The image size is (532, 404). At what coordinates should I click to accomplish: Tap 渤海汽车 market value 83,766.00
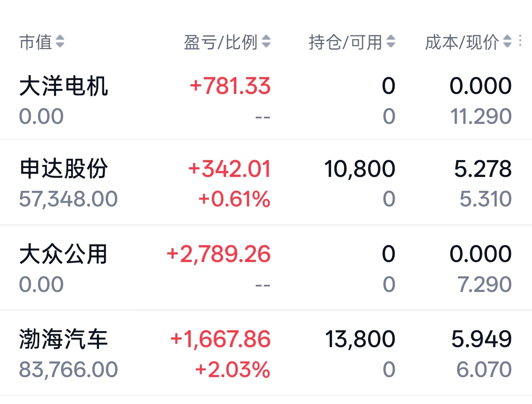pyautogui.click(x=69, y=369)
